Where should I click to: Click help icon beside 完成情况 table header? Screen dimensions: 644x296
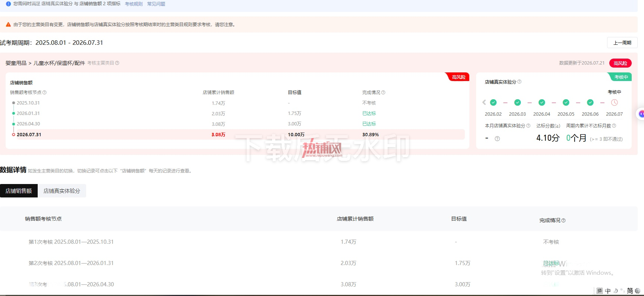click(x=563, y=221)
